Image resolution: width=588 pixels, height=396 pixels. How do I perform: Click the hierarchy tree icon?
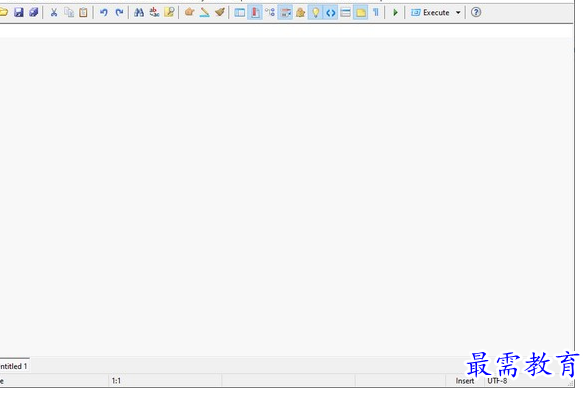(x=270, y=12)
